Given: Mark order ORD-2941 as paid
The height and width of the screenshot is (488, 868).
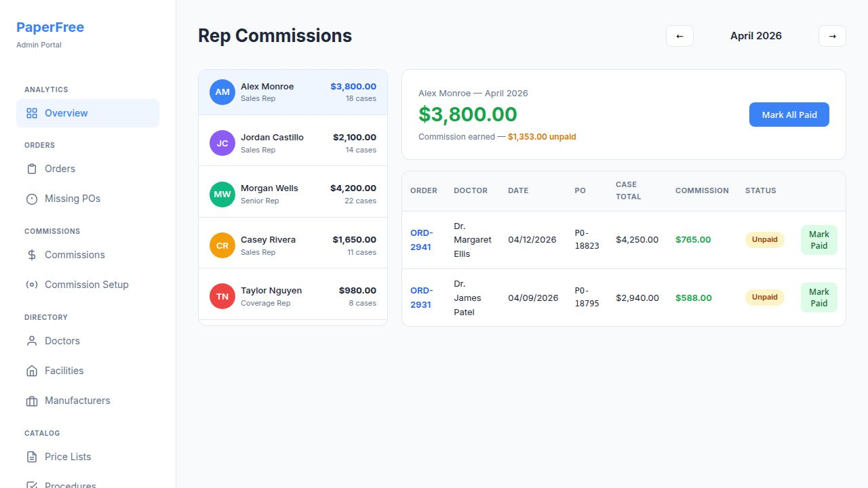Looking at the screenshot, I should click(x=818, y=240).
